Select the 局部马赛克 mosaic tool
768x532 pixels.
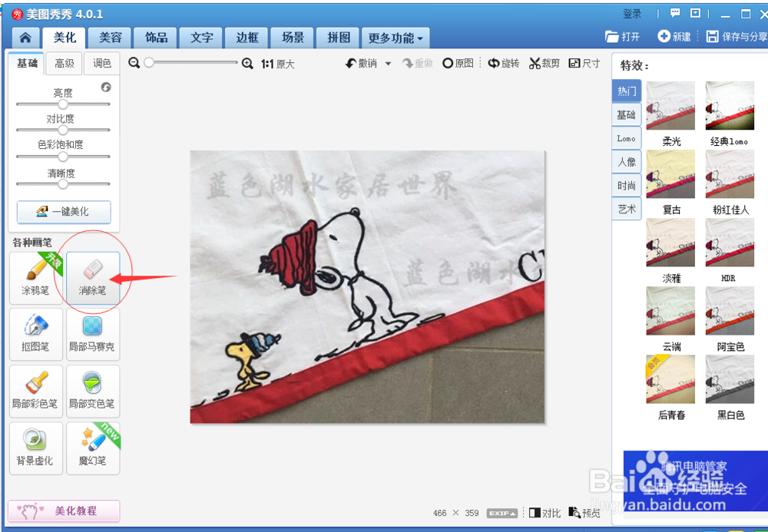coord(93,335)
